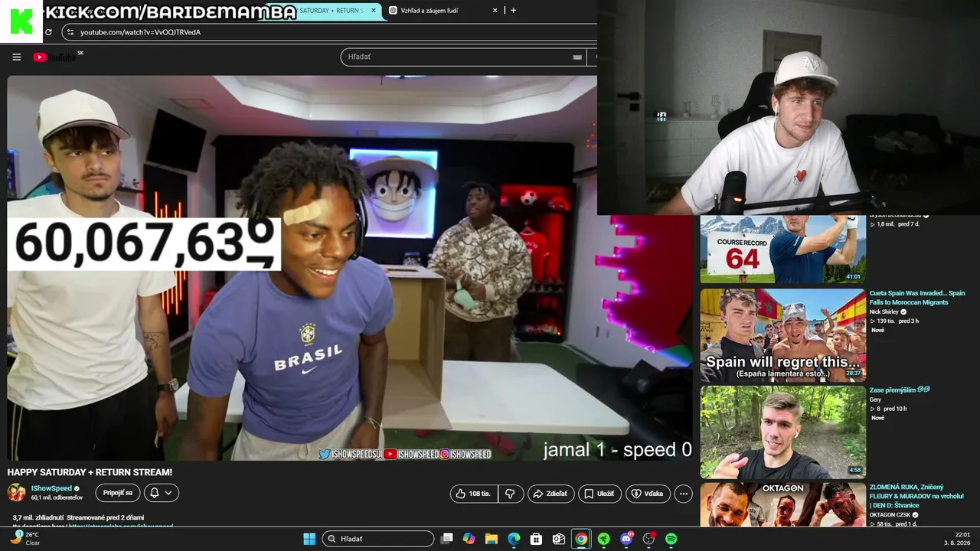Open the OKTAGON fighters video thumbnail

(782, 504)
